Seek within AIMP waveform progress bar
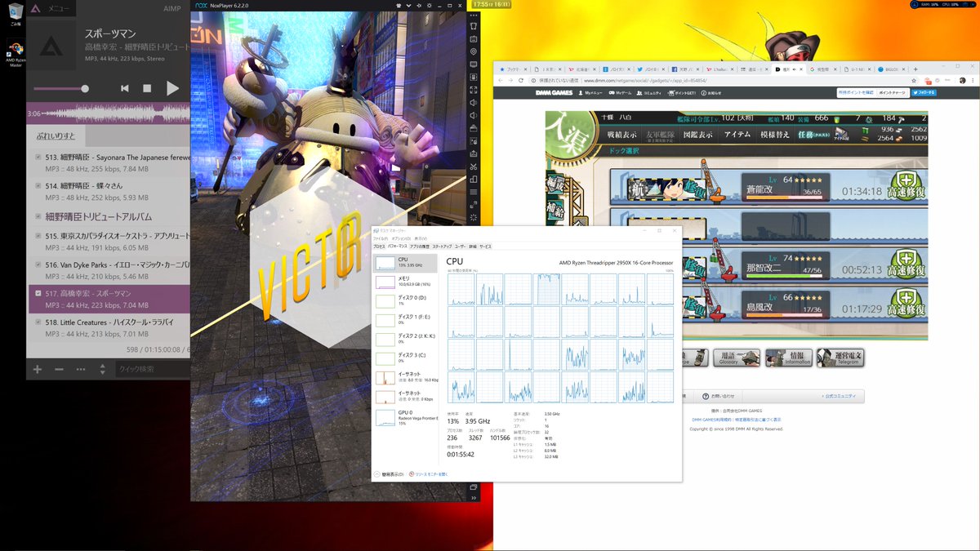 109,114
